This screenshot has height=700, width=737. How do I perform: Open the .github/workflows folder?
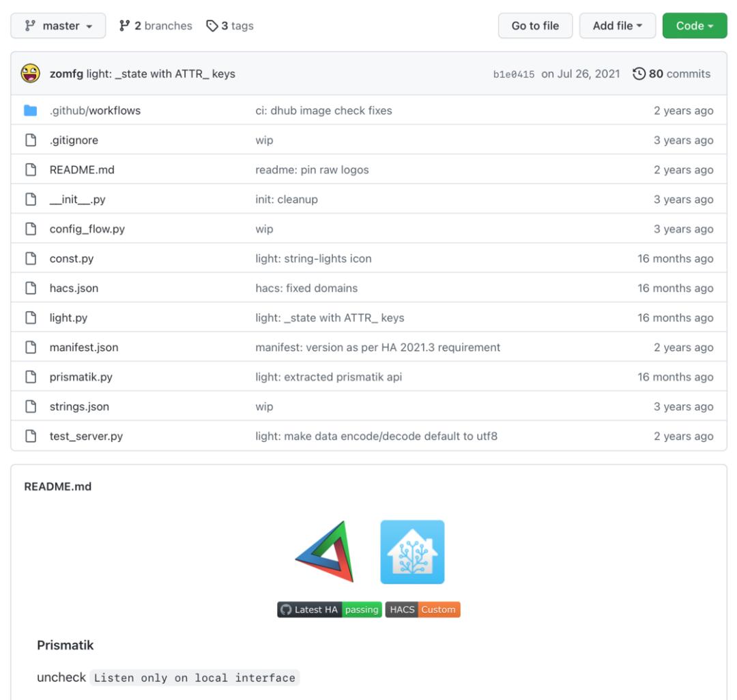96,111
